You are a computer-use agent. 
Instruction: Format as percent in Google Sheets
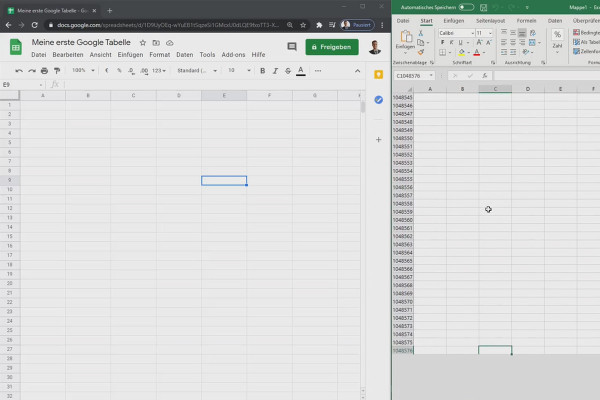click(119, 71)
